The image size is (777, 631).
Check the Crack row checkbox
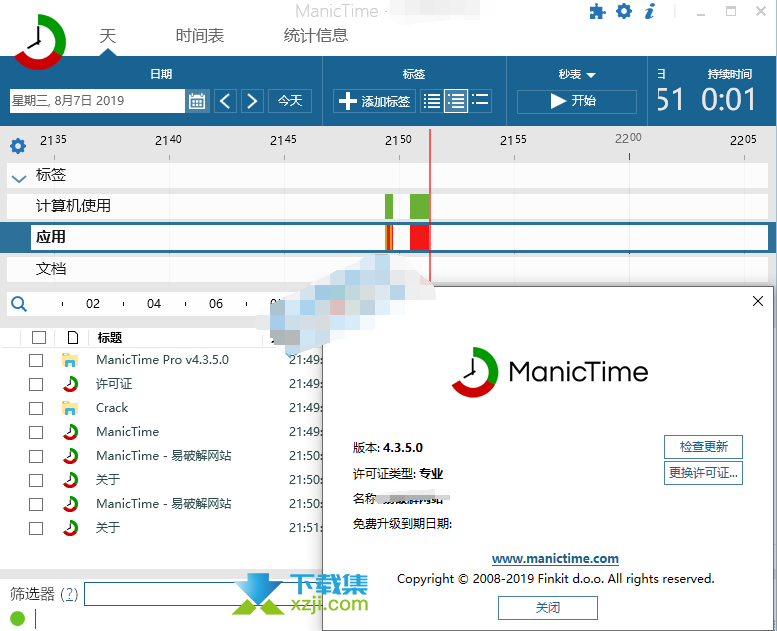(36, 408)
